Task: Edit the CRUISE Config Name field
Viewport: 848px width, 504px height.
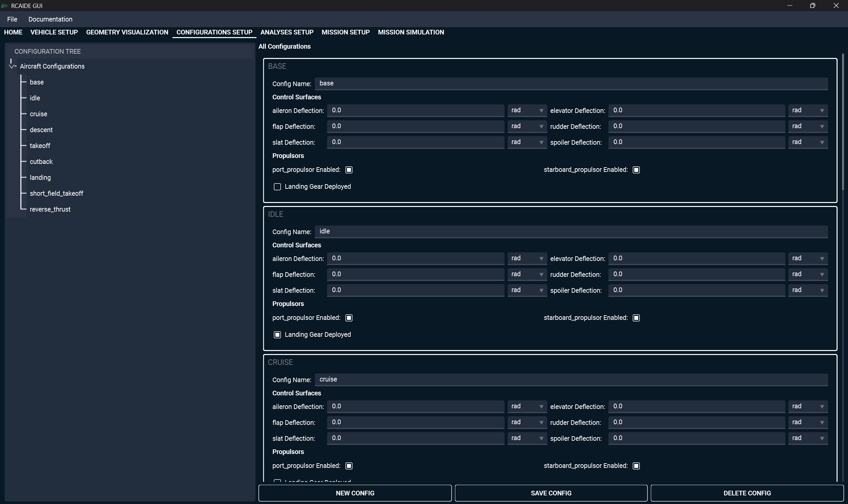Action: tap(571, 380)
